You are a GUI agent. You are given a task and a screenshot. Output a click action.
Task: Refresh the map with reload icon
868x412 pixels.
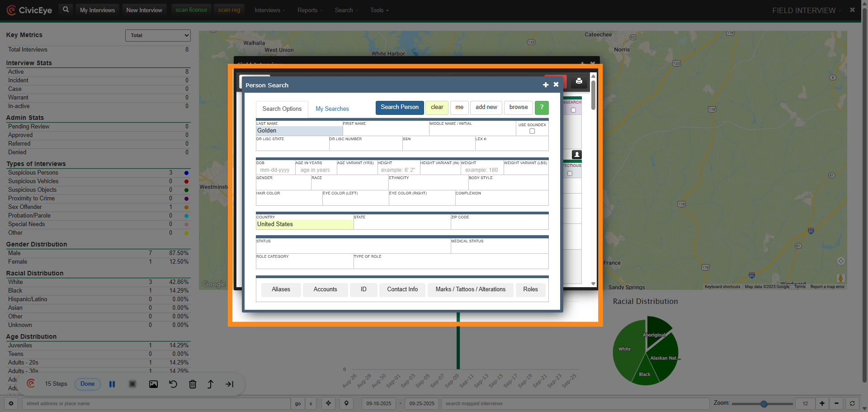point(852,403)
